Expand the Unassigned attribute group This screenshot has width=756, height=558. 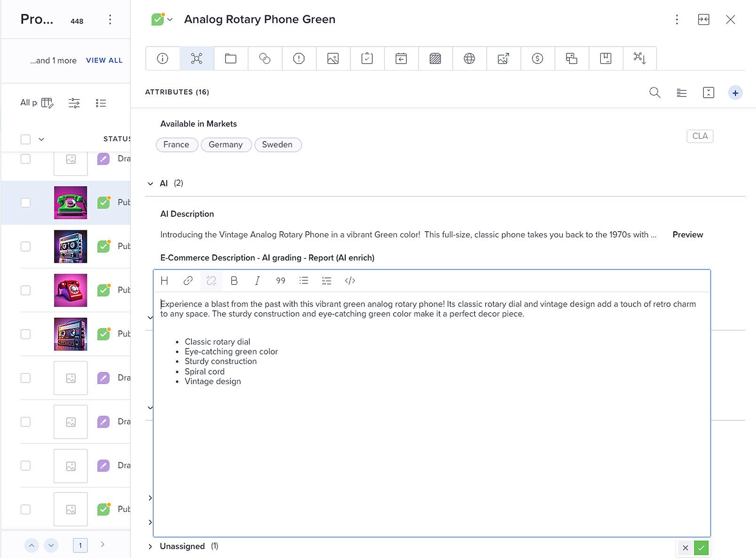click(150, 546)
